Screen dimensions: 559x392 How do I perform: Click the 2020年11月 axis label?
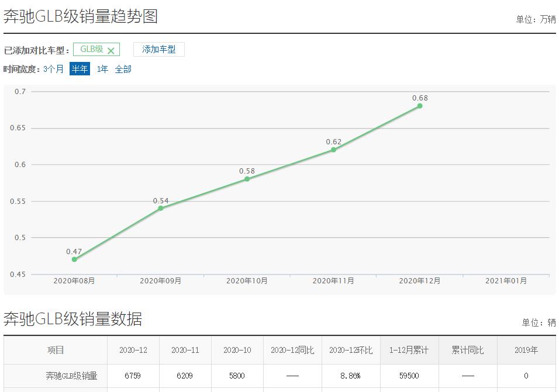333,281
